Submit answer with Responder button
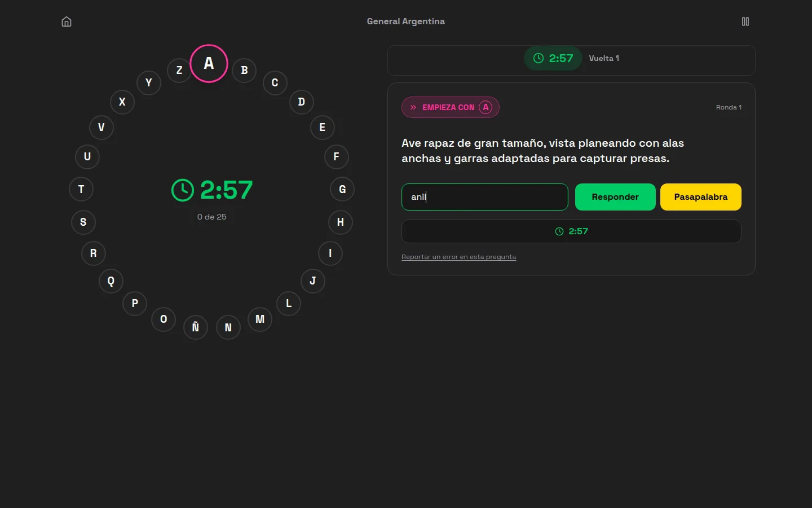 615,197
